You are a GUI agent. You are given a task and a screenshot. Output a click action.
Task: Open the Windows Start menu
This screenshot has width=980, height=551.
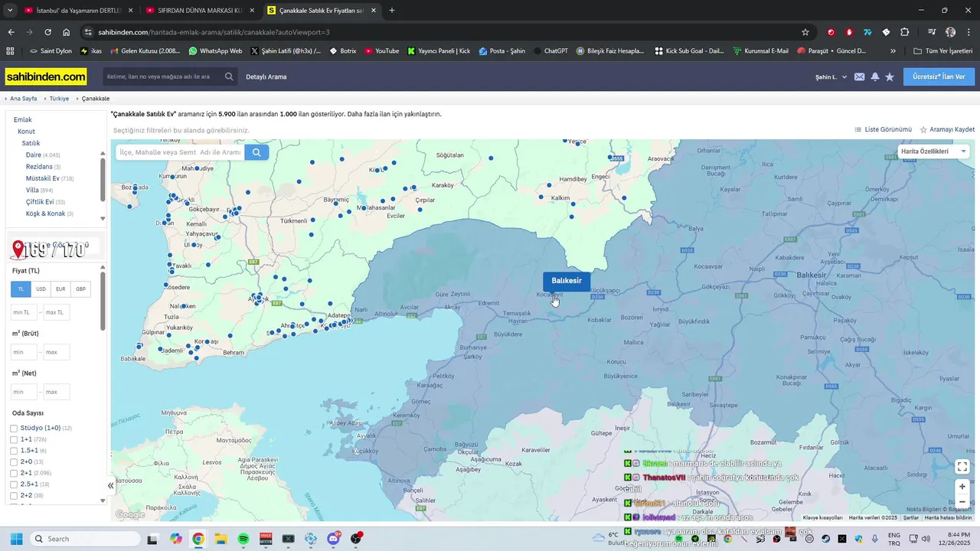[16, 539]
